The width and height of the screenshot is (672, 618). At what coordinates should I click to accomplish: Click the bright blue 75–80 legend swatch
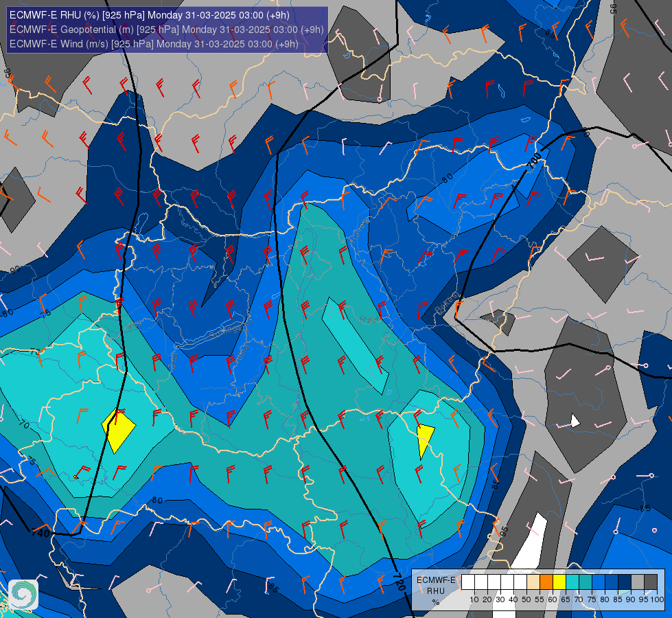[x=599, y=582]
